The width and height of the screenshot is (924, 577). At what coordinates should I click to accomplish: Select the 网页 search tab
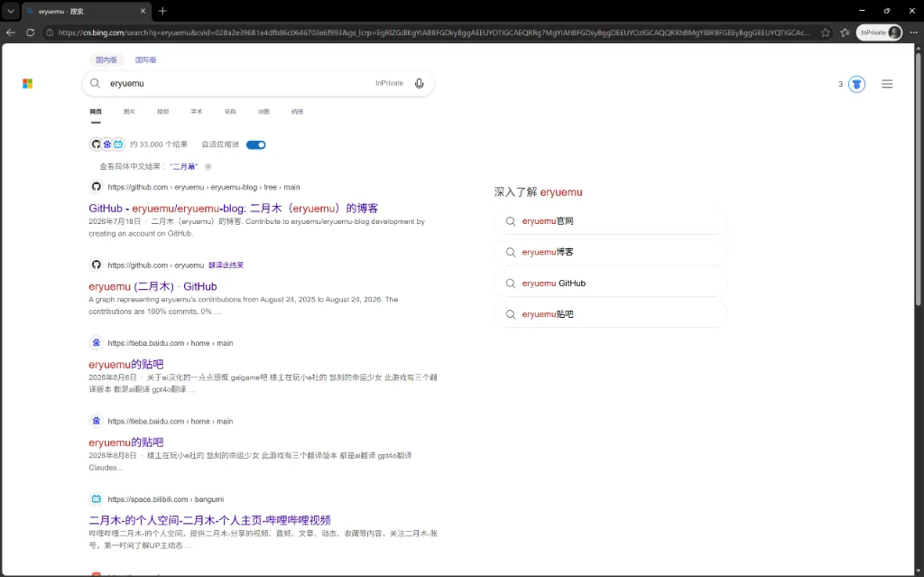96,111
